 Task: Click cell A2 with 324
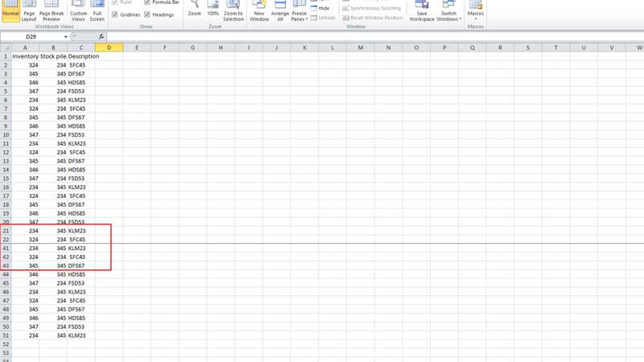(25, 65)
